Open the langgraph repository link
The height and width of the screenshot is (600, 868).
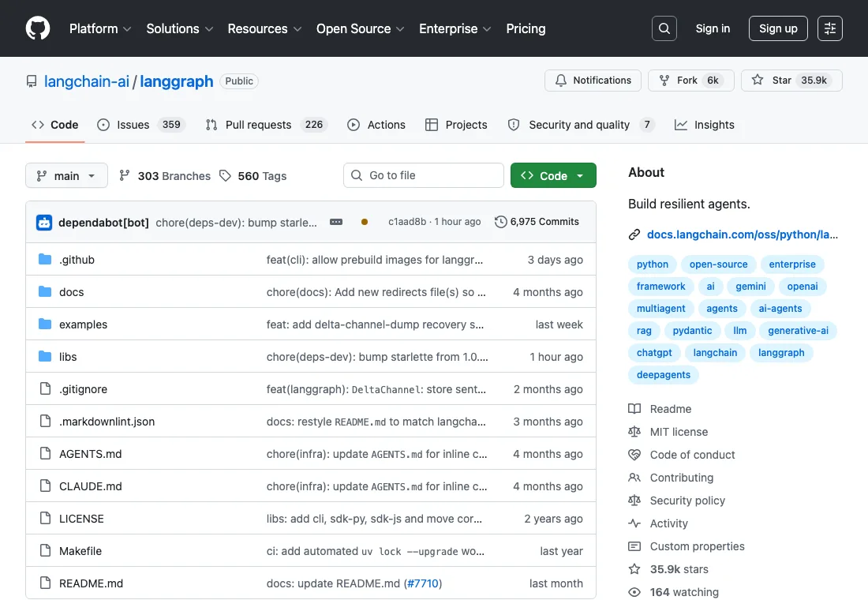tap(177, 81)
